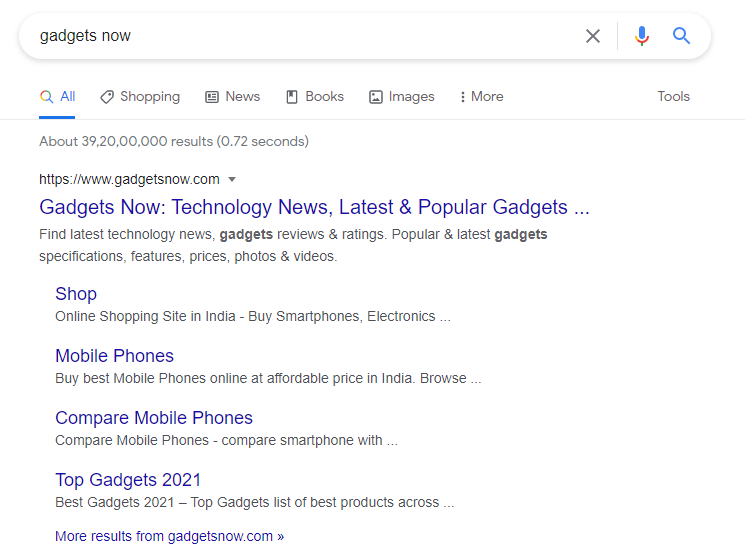Open the Books tab
Viewport: 745px width, 555px height.
315,96
